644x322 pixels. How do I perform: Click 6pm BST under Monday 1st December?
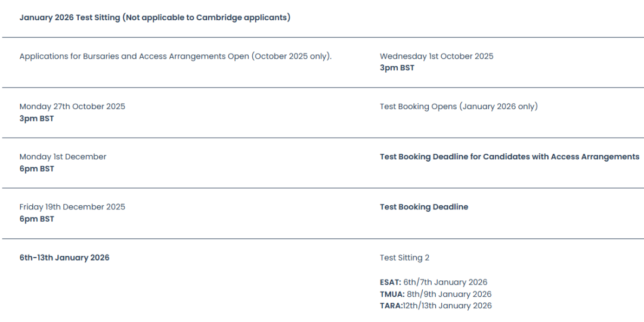click(36, 169)
